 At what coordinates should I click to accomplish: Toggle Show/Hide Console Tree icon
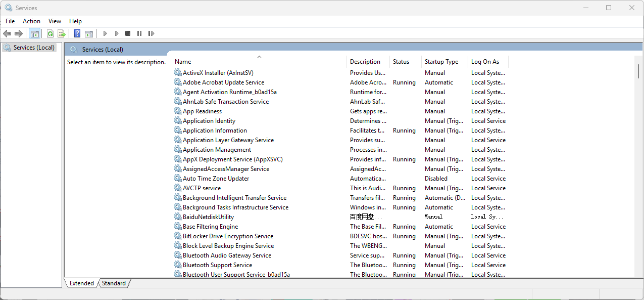34,33
